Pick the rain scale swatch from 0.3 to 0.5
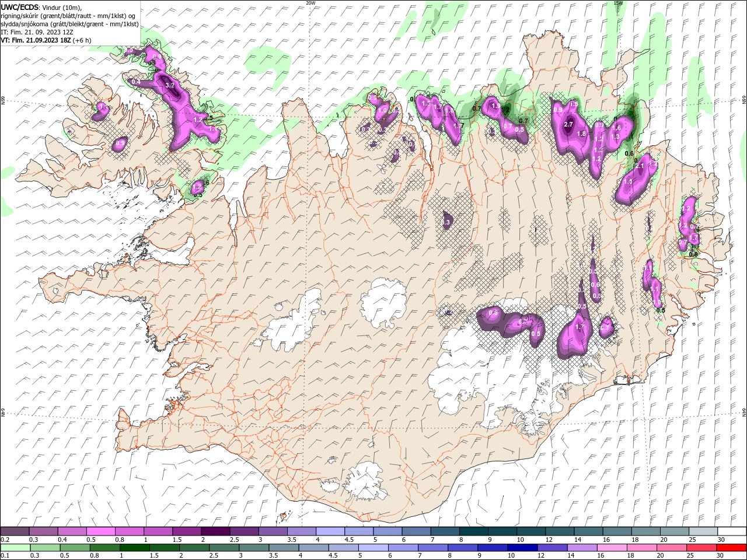 (46, 548)
